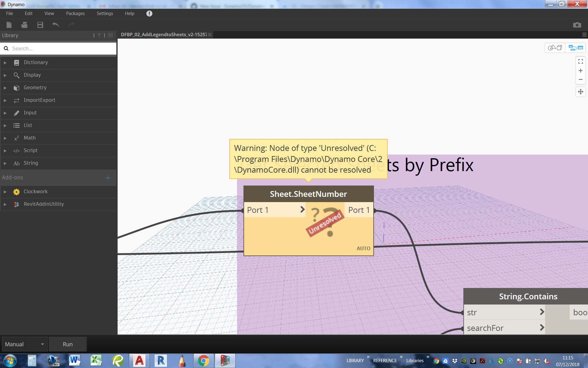Take a workspace screenshot with the camera icon

pos(577,25)
